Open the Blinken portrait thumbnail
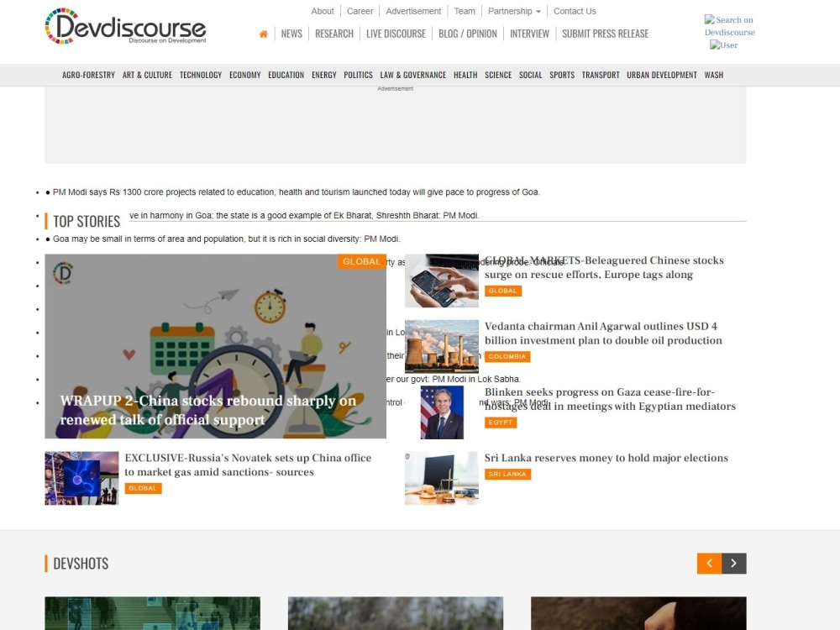840x630 pixels. [442, 412]
